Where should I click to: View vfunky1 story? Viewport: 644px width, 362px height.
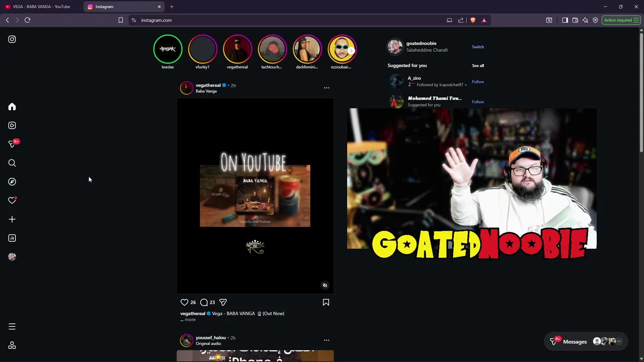pyautogui.click(x=202, y=49)
